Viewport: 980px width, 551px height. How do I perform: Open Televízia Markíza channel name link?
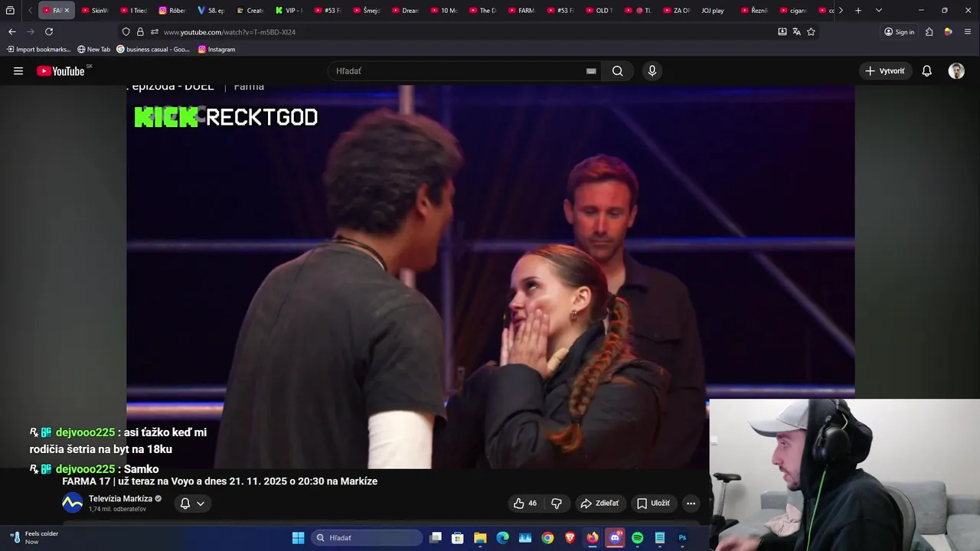[120, 499]
